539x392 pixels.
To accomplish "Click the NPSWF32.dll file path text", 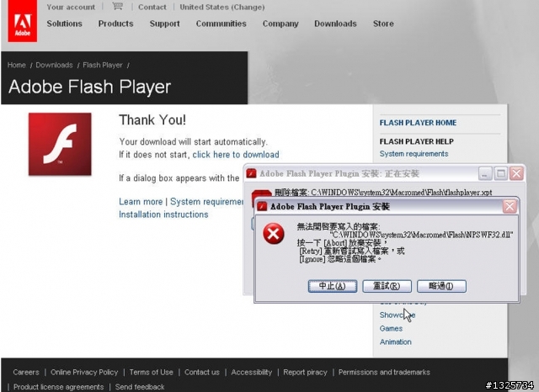I will pos(421,235).
